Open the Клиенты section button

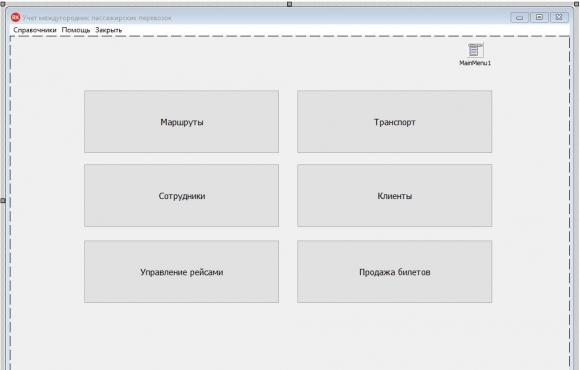[x=394, y=195]
